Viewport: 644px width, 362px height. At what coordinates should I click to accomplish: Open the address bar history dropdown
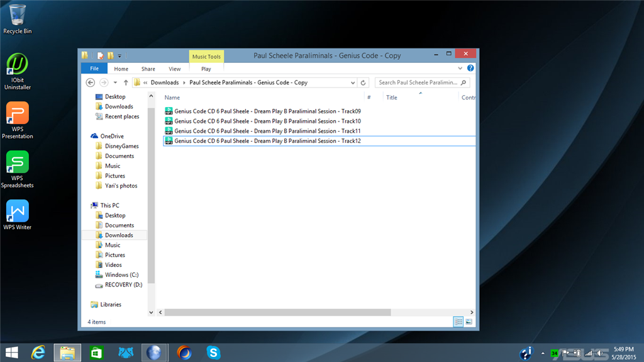[x=352, y=82]
